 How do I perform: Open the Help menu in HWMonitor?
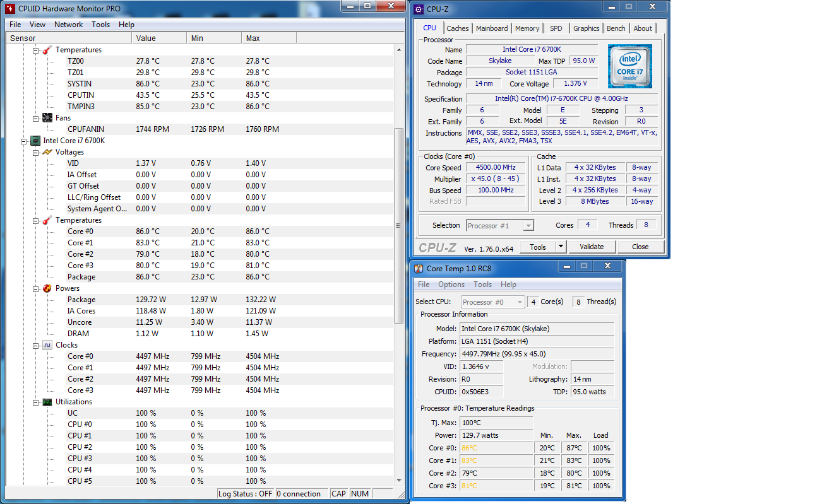click(126, 25)
